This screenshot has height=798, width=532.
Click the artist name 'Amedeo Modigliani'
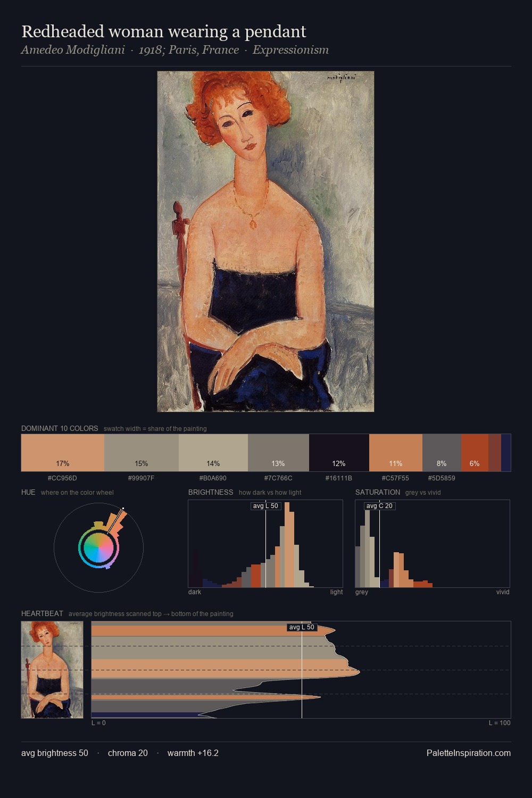pyautogui.click(x=73, y=50)
